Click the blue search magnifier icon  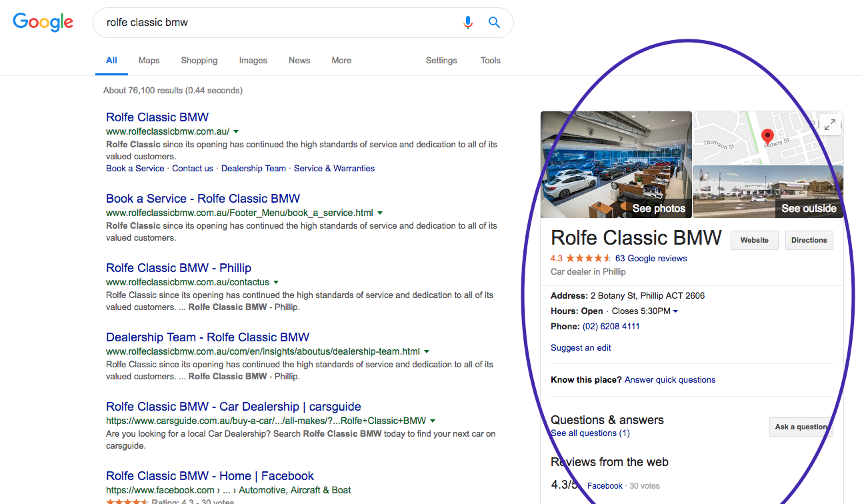[494, 23]
